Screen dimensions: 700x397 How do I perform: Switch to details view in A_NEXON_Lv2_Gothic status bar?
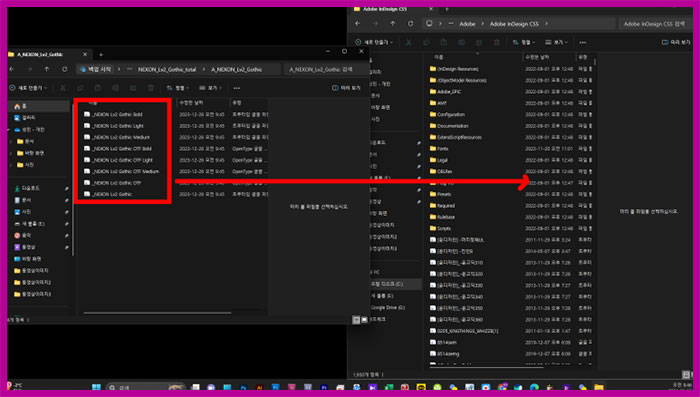pyautogui.click(x=356, y=320)
